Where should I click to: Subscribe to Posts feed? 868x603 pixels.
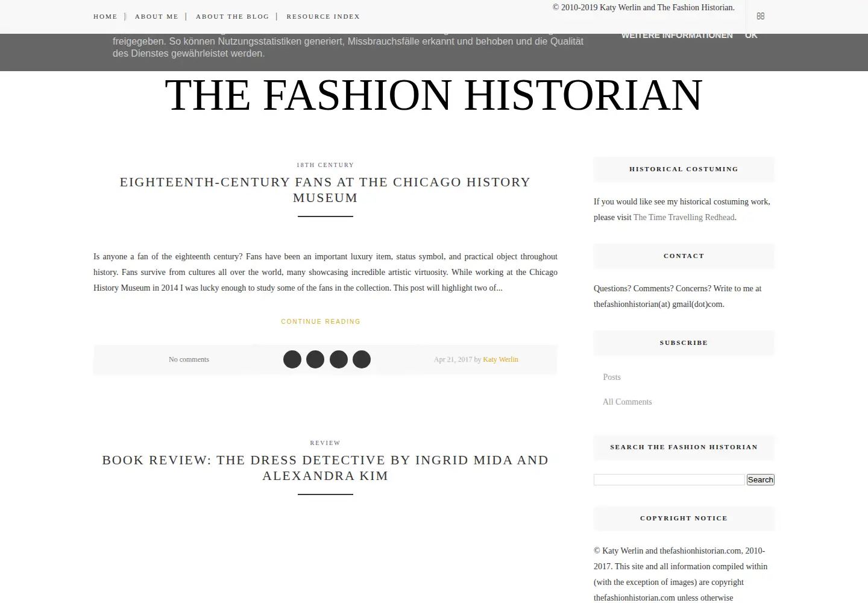click(x=612, y=377)
